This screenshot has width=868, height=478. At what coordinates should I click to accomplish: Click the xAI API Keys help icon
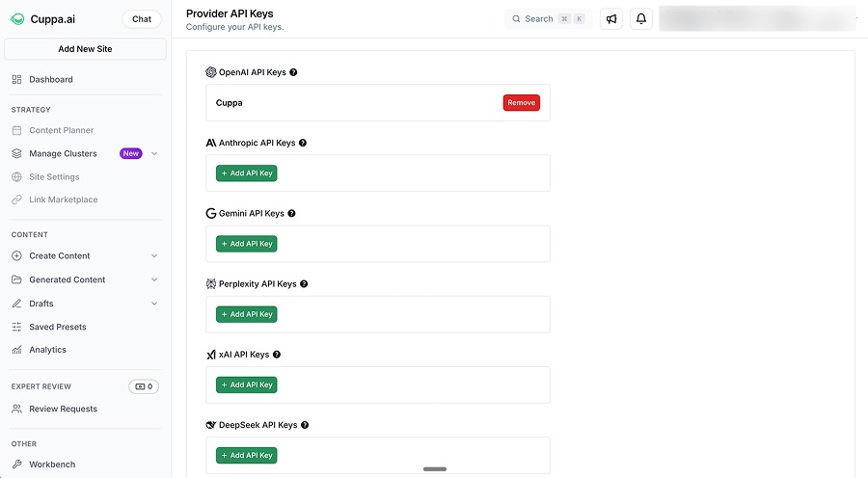tap(277, 355)
